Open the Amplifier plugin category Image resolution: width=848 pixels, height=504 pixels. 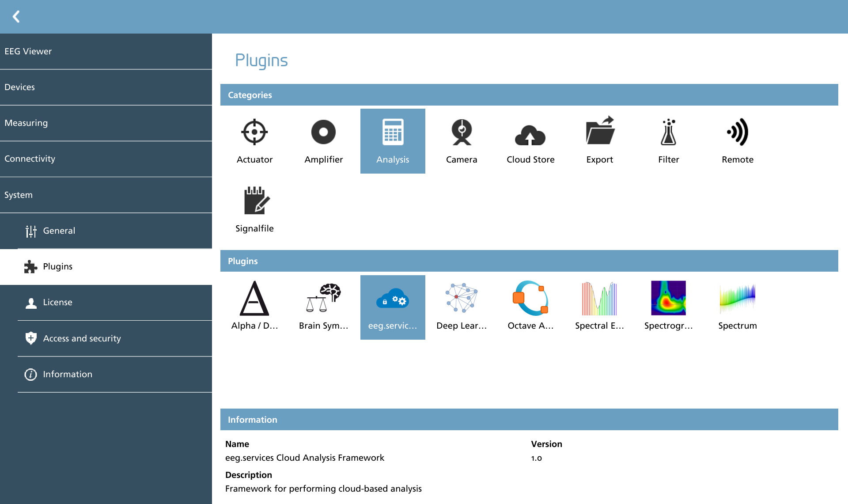click(323, 141)
